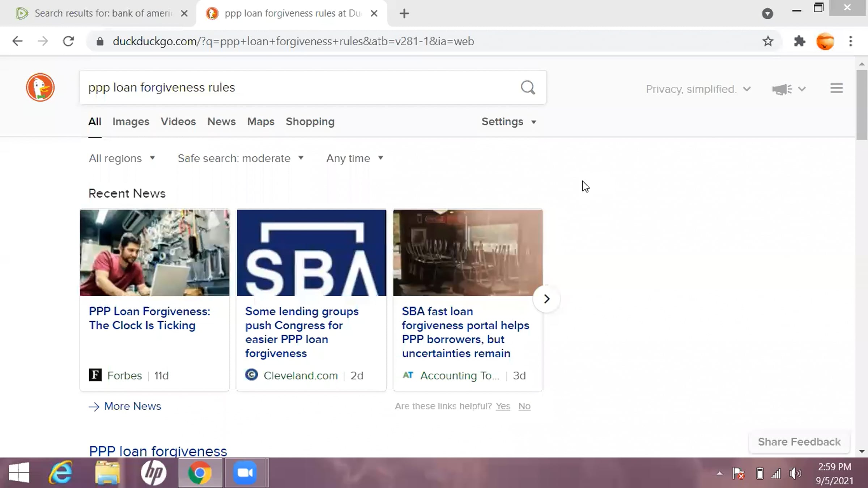Click the page vertical scrollbar thumb
868x488 pixels.
pyautogui.click(x=862, y=105)
